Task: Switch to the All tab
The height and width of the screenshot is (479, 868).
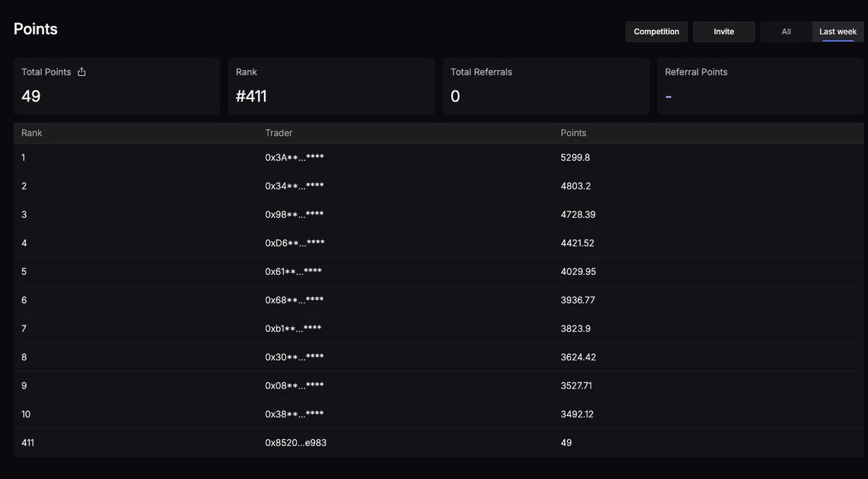Action: [x=786, y=32]
